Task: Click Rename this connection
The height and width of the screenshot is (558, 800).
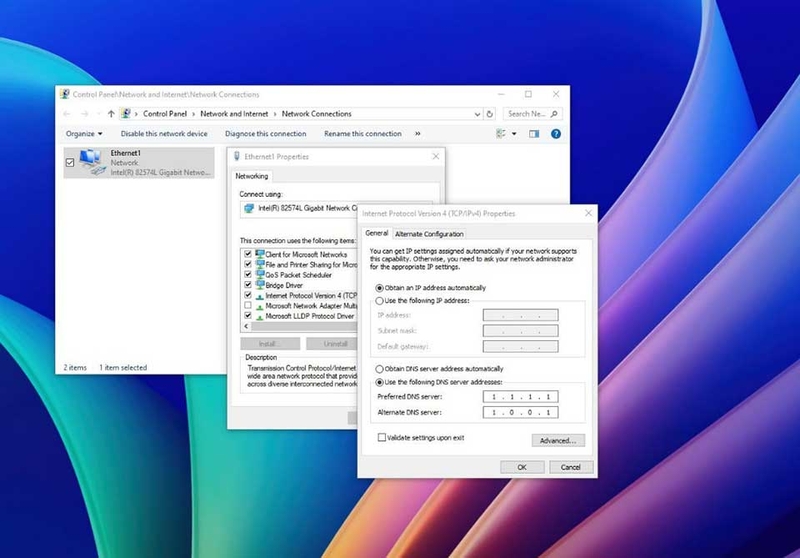Action: coord(363,134)
